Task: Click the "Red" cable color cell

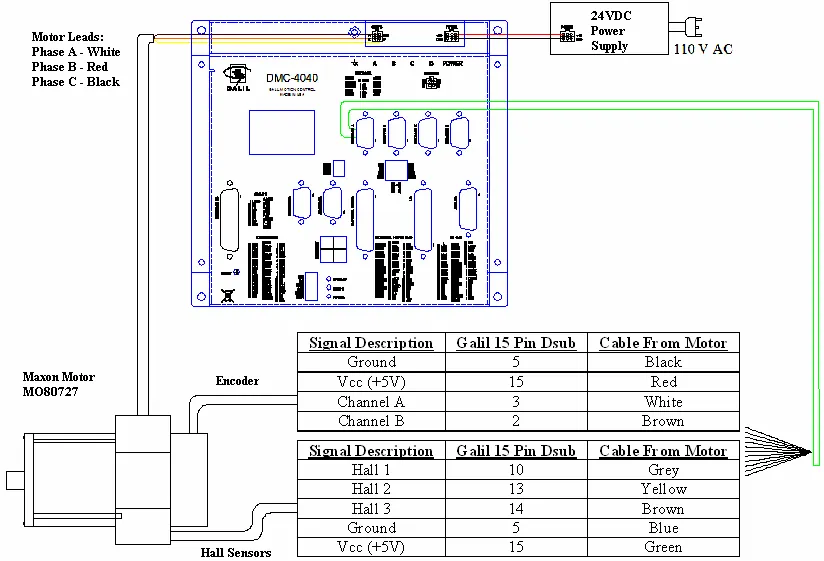Action: point(663,382)
